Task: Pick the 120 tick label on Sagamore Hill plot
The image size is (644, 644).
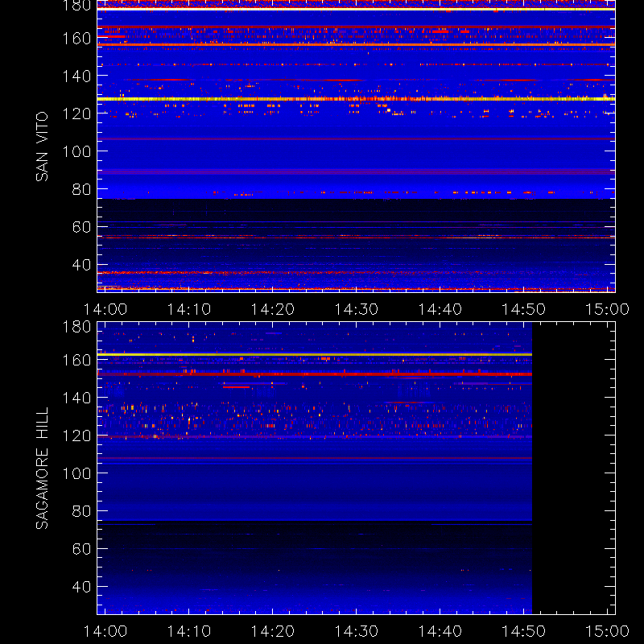Action: tap(76, 436)
